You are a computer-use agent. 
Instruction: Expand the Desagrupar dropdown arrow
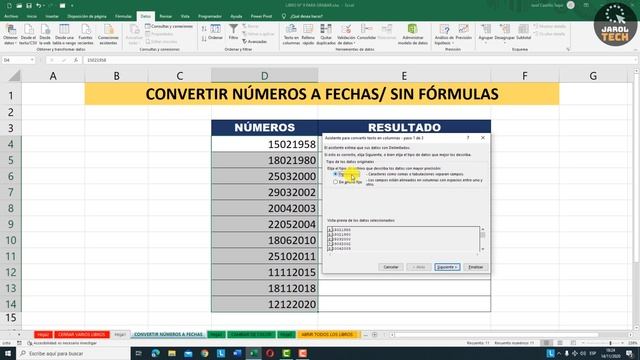click(504, 43)
